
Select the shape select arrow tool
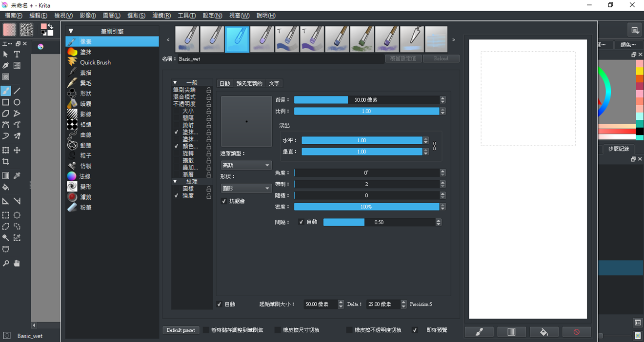pyautogui.click(x=6, y=54)
